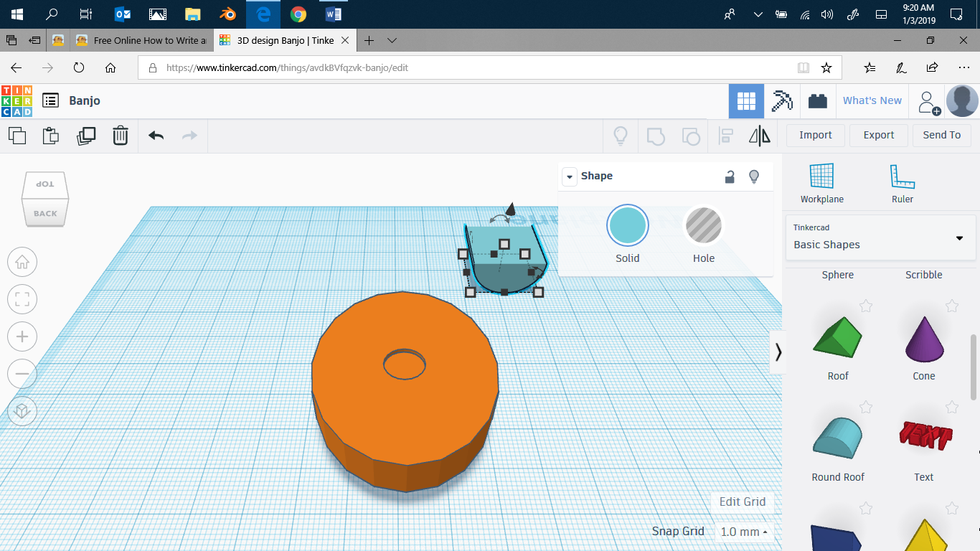Viewport: 980px width, 551px height.
Task: Favorite the Roof shape star
Action: (866, 306)
